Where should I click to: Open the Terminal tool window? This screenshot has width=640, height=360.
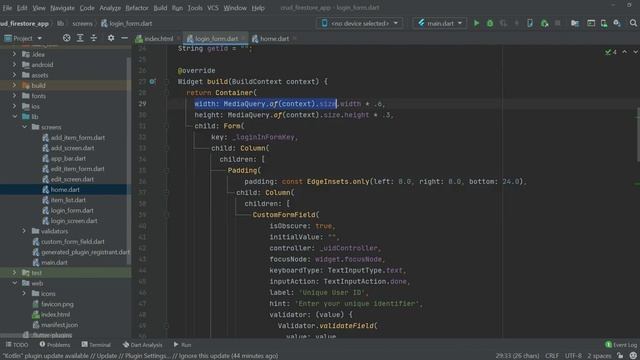(96, 345)
